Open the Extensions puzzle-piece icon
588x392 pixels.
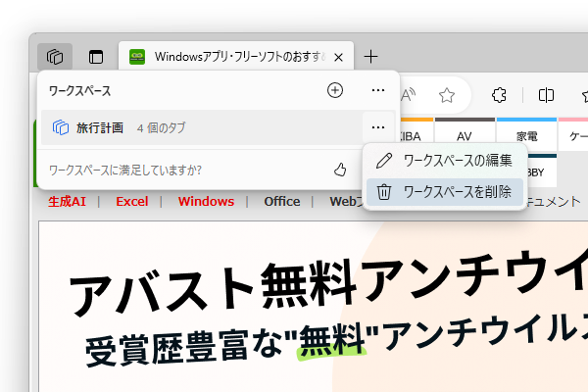click(x=499, y=95)
